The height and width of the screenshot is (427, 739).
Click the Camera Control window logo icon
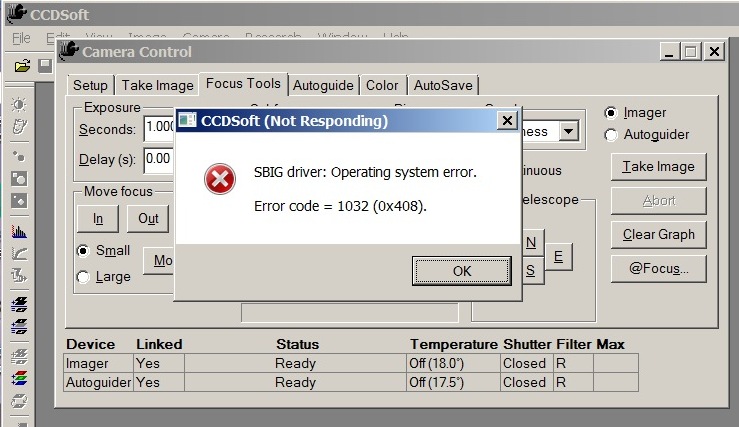tap(69, 51)
